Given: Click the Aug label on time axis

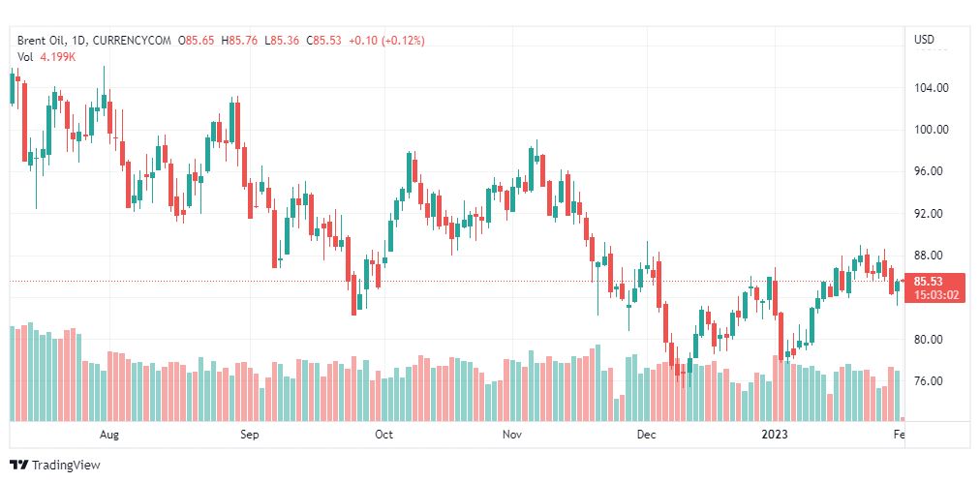Looking at the screenshot, I should (109, 435).
